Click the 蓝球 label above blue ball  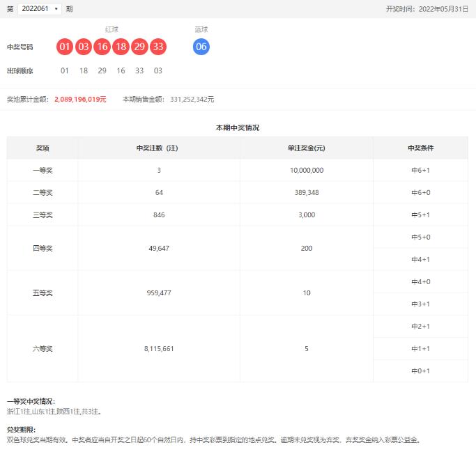(201, 29)
